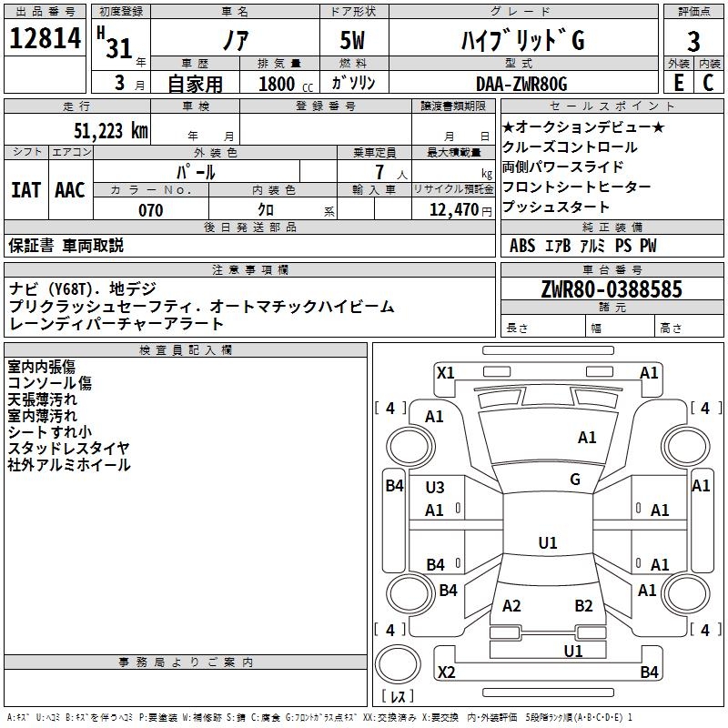
Task: Select the shift type IAT
Action: coord(25,190)
